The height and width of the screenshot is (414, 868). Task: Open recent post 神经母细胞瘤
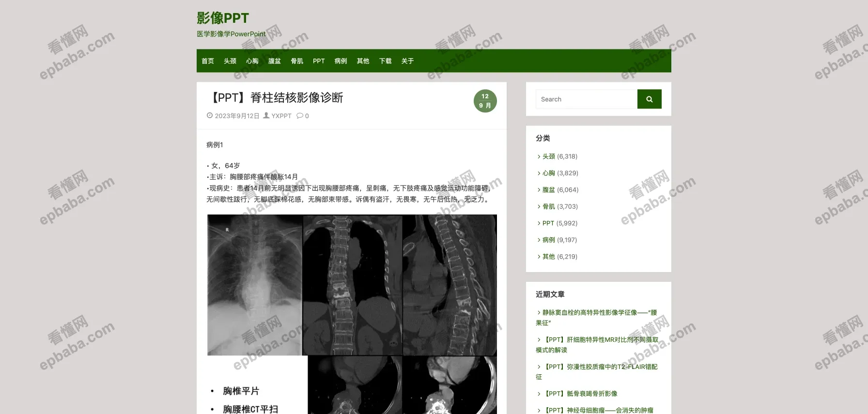point(599,410)
